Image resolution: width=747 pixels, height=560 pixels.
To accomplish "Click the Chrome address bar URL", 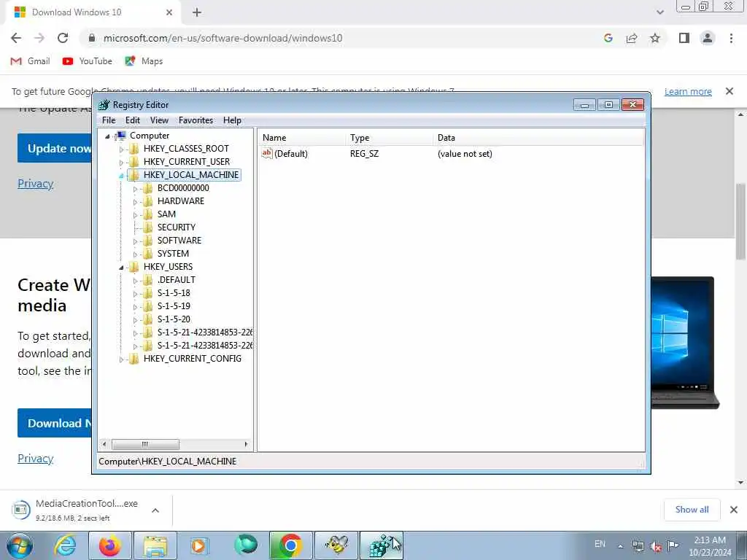I will tap(223, 38).
